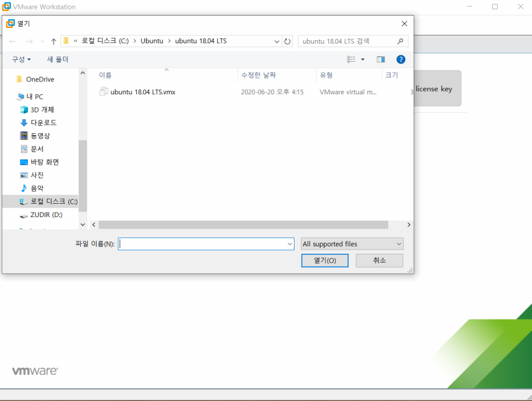The width and height of the screenshot is (532, 401).
Task: Click the horizontal scrollbar left arrow
Action: [94, 225]
